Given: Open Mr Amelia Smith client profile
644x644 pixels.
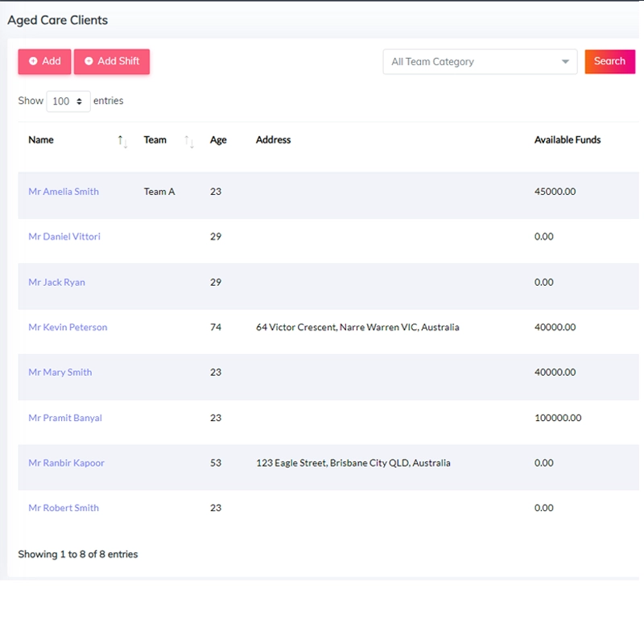Looking at the screenshot, I should pyautogui.click(x=64, y=192).
